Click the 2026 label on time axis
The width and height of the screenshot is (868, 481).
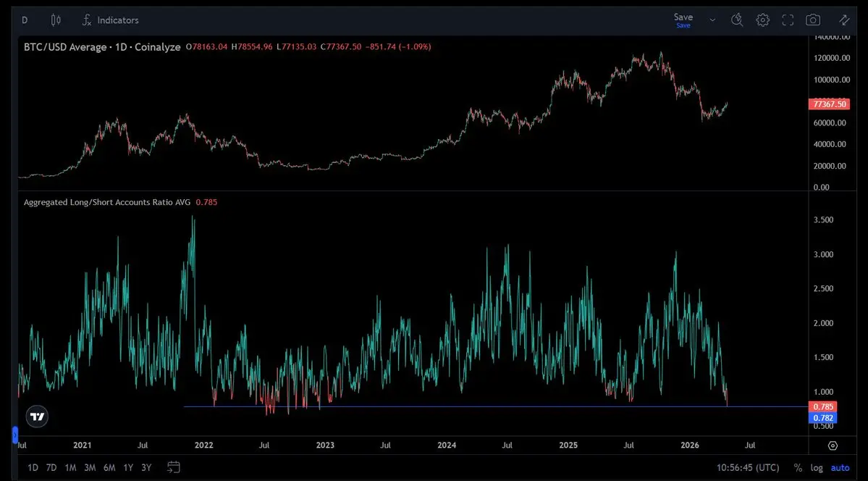pyautogui.click(x=690, y=445)
